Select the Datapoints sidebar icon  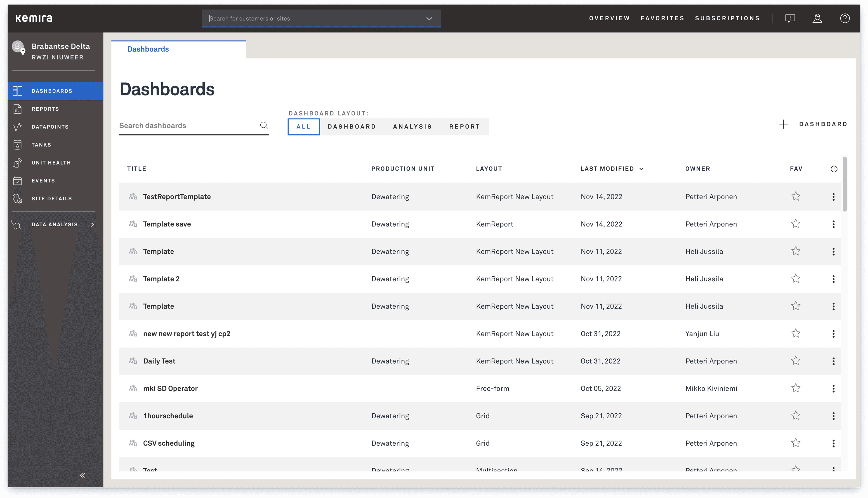(17, 127)
